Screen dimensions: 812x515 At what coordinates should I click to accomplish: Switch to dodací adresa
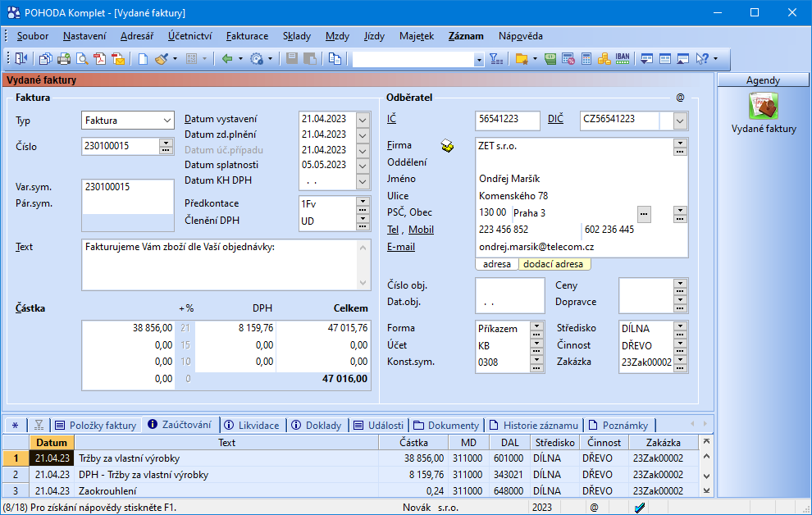554,264
